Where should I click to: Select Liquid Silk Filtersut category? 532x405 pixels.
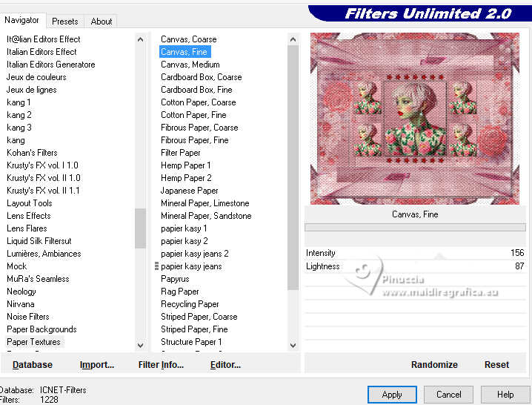tap(39, 241)
